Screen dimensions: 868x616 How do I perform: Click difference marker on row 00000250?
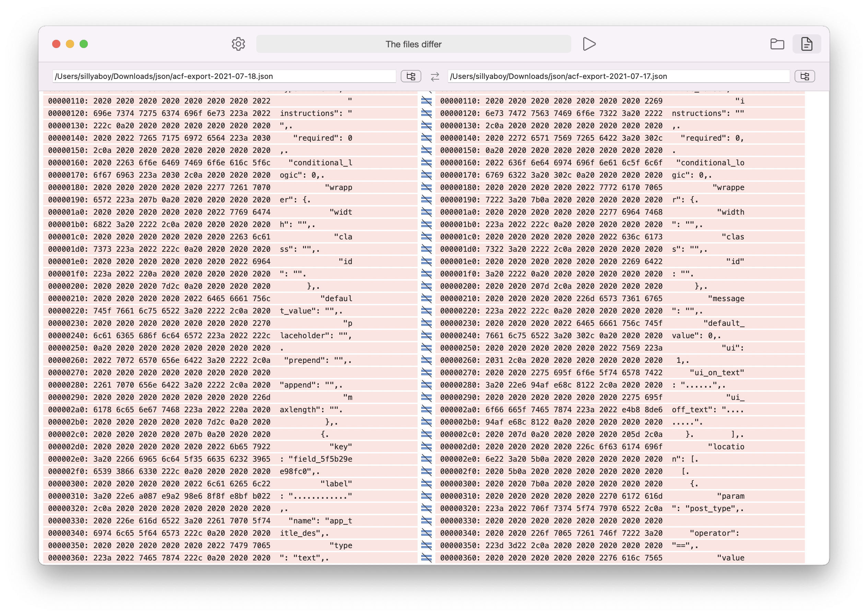426,348
